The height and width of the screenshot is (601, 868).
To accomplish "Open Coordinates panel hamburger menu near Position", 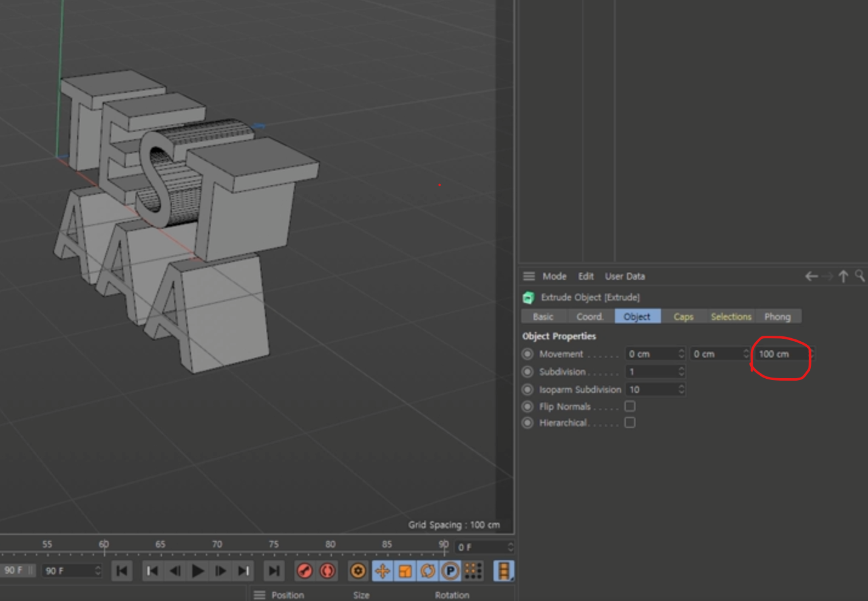I will (x=259, y=595).
